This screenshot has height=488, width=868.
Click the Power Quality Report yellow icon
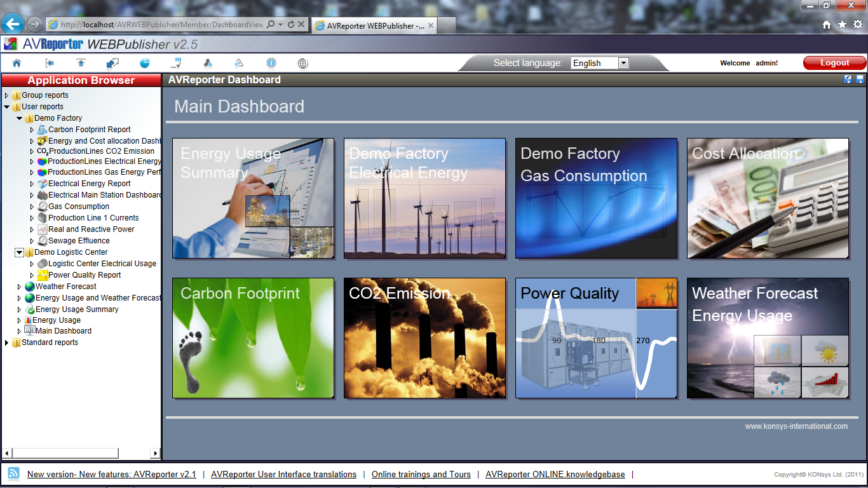click(x=42, y=275)
